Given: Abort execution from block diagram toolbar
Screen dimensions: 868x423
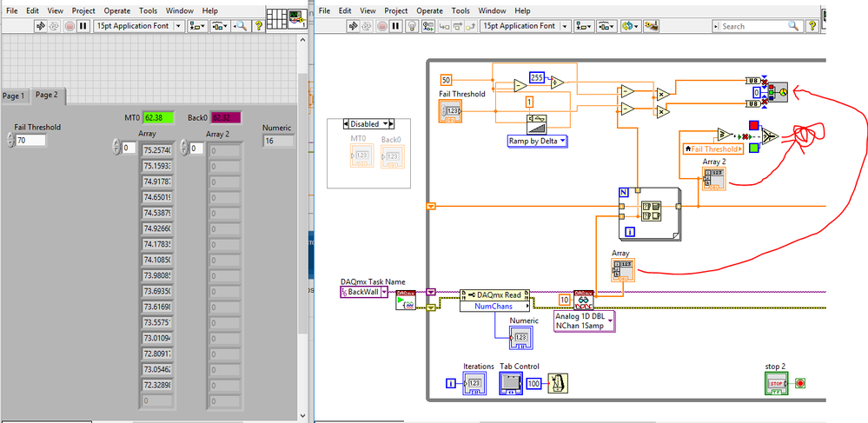Looking at the screenshot, I should tap(382, 26).
